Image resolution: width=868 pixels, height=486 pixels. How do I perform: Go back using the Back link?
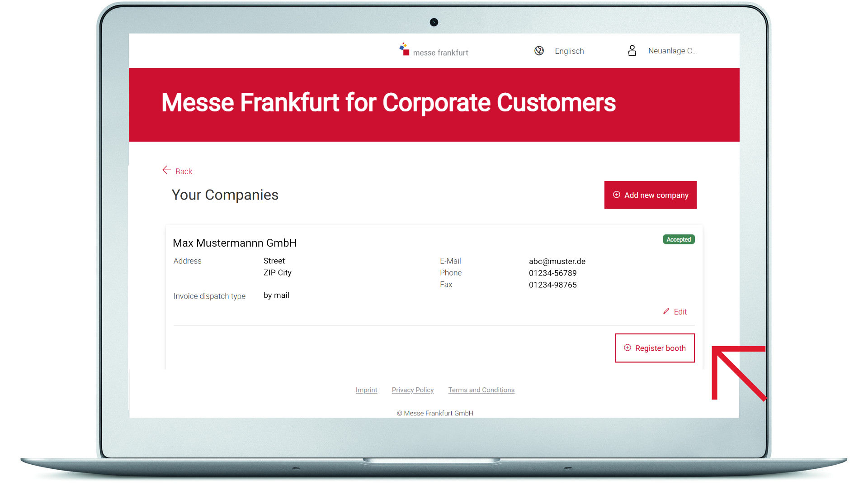[x=184, y=171]
